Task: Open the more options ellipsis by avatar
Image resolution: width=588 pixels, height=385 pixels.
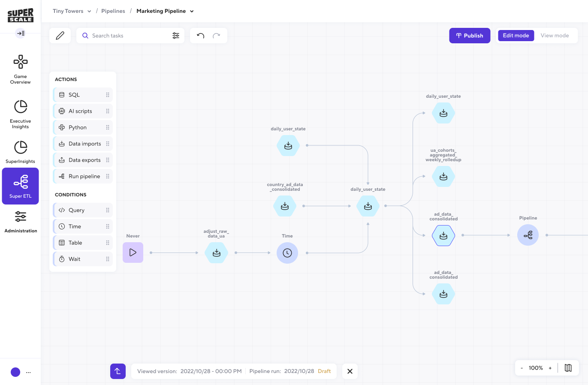Action: [x=28, y=372]
